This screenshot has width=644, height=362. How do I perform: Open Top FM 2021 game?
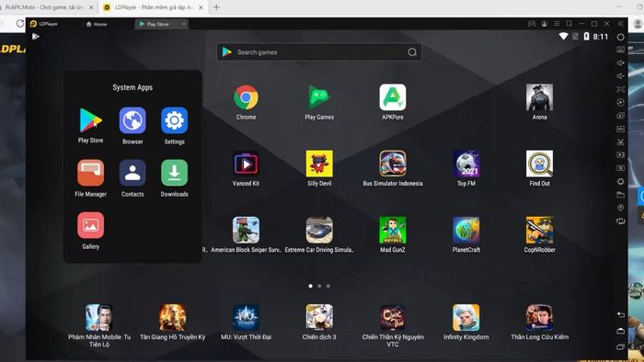466,164
